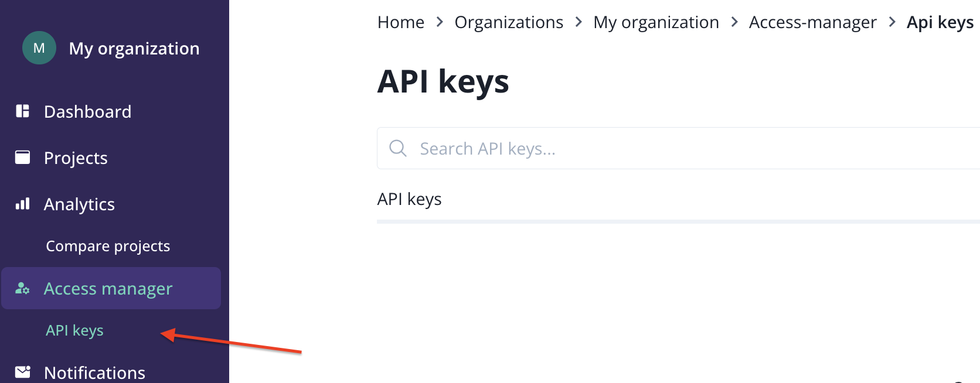Click My organization breadcrumb link
The width and height of the screenshot is (980, 383).
(656, 22)
